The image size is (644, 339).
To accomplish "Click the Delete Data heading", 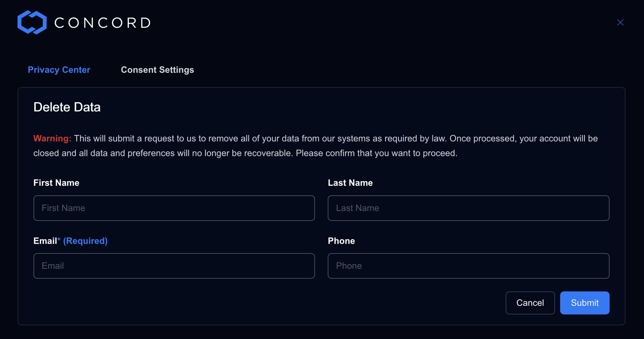I will (67, 107).
